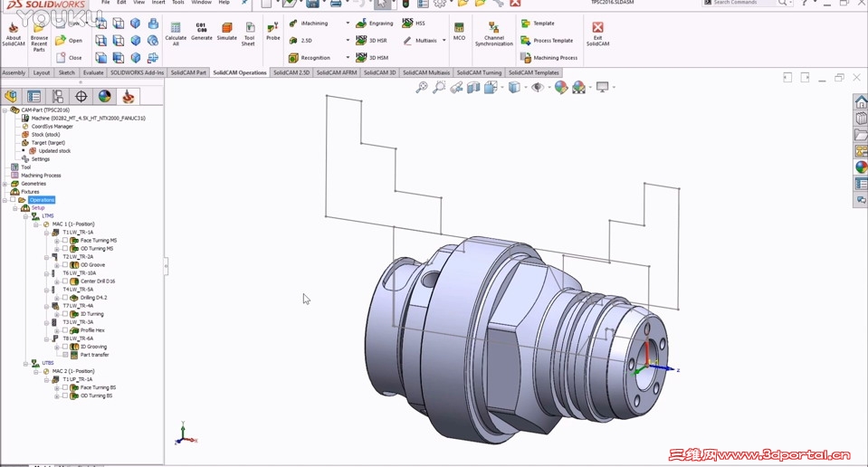Collapse the MAC 1 (1-Position) node
Viewport: 868px width, 467px height.
click(x=36, y=224)
